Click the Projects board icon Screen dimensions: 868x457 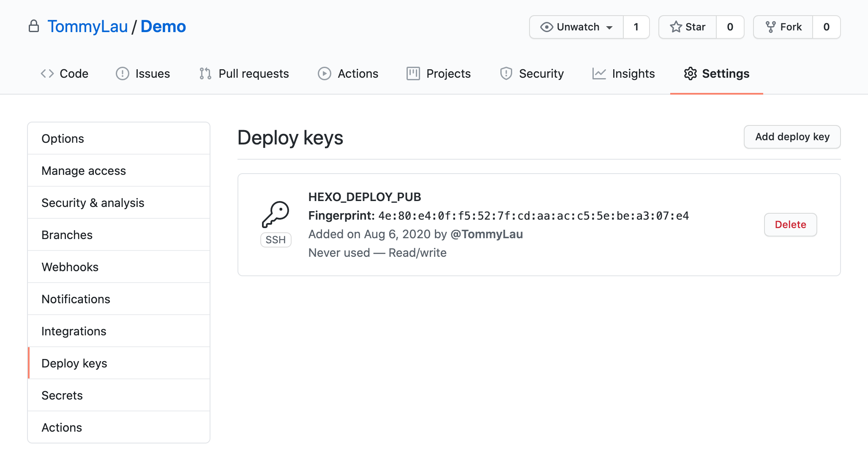click(413, 73)
